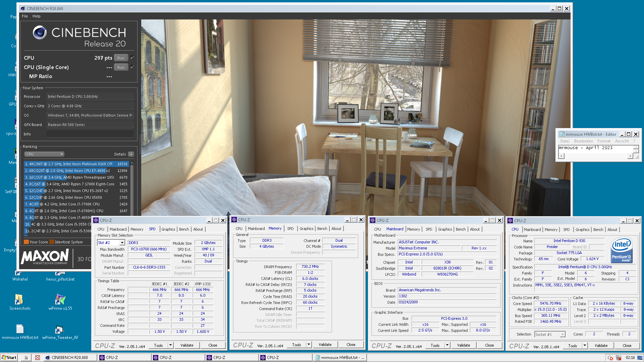
Task: Open Notepad Bearbeiten menu
Action: (583, 141)
